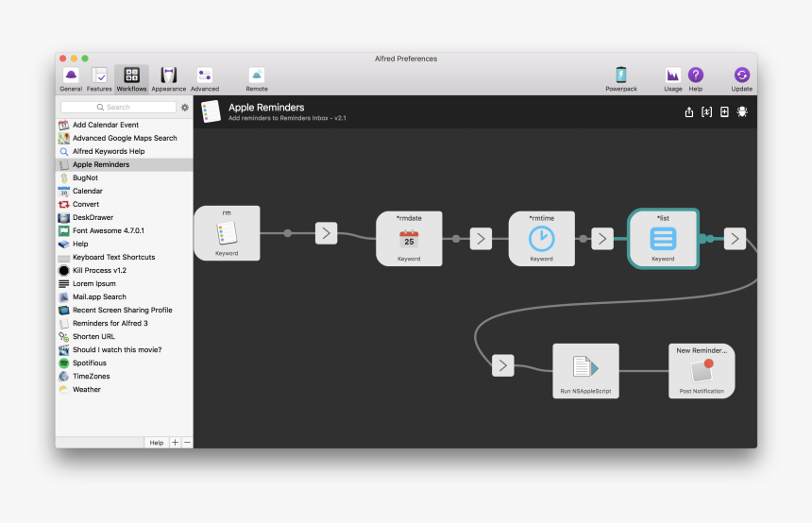Click the add-object plus icon in workflow header

[724, 112]
